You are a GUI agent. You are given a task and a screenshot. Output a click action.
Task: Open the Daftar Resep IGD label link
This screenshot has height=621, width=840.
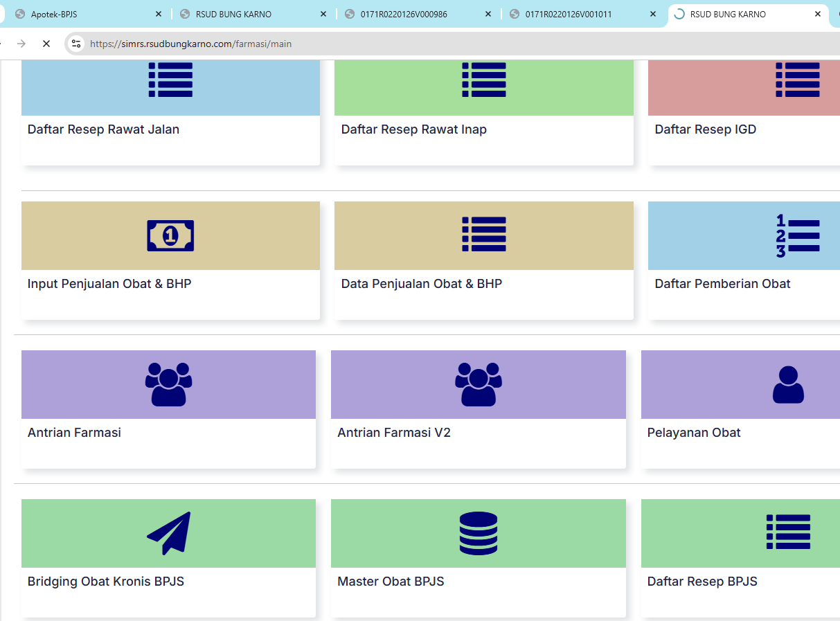point(705,129)
